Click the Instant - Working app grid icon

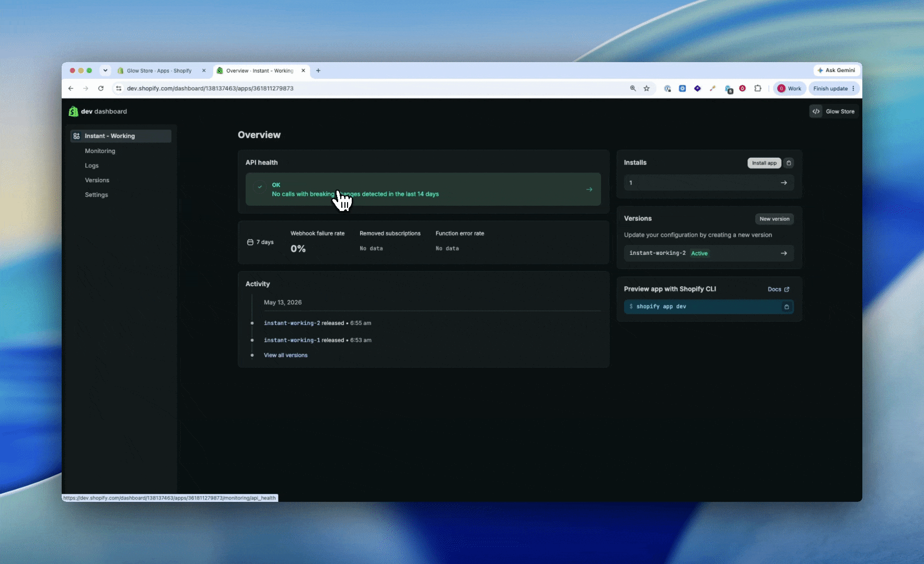pyautogui.click(x=76, y=136)
